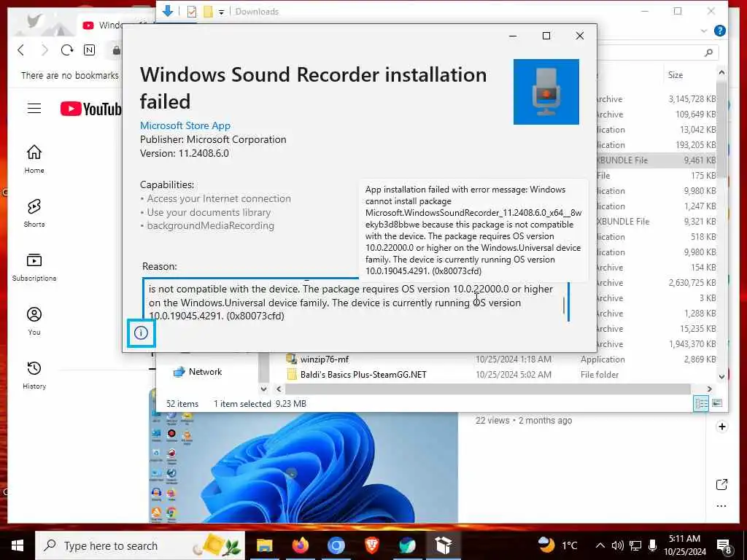Open File Explorer from the taskbar
747x560 pixels.
coord(264,545)
